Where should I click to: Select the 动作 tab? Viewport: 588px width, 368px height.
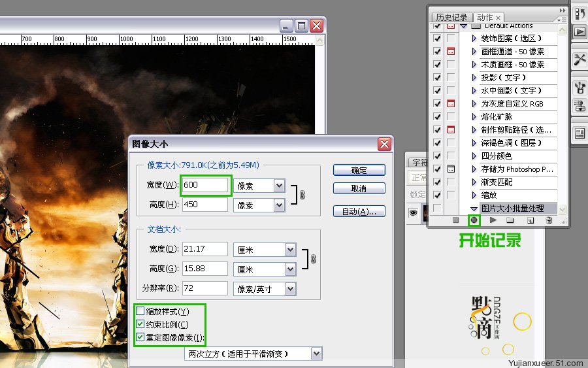pos(485,17)
